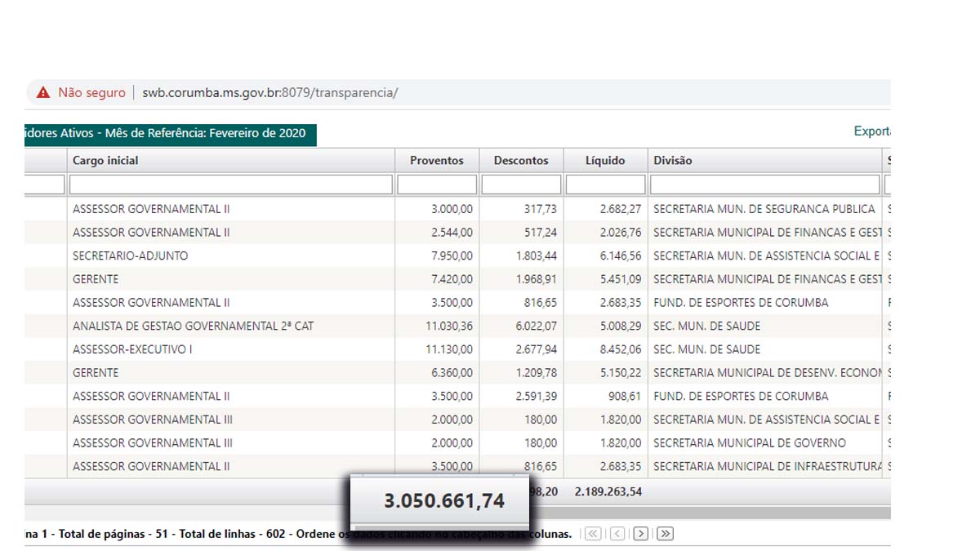Go to the next page arrow
The width and height of the screenshot is (980, 551).
click(641, 534)
